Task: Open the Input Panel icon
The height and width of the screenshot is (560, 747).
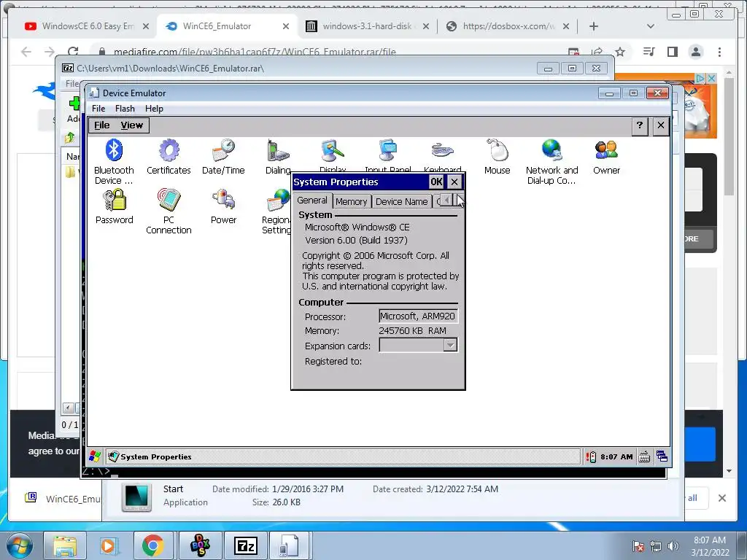Action: (388, 155)
